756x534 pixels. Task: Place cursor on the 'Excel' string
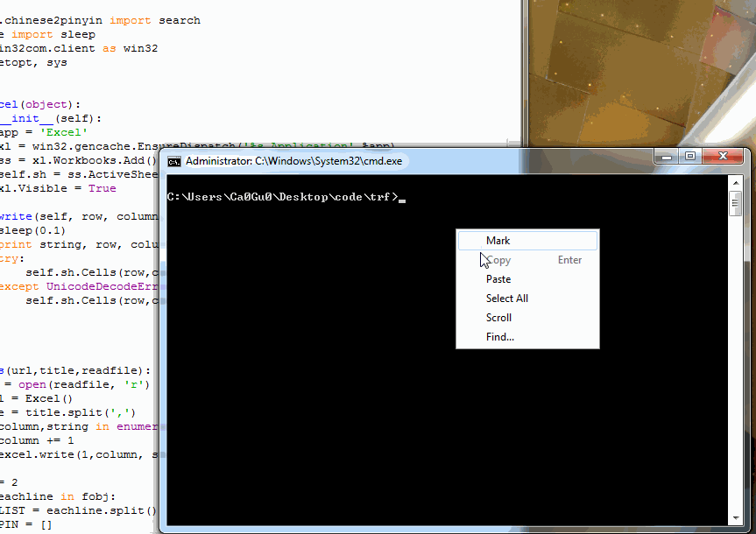tap(64, 132)
